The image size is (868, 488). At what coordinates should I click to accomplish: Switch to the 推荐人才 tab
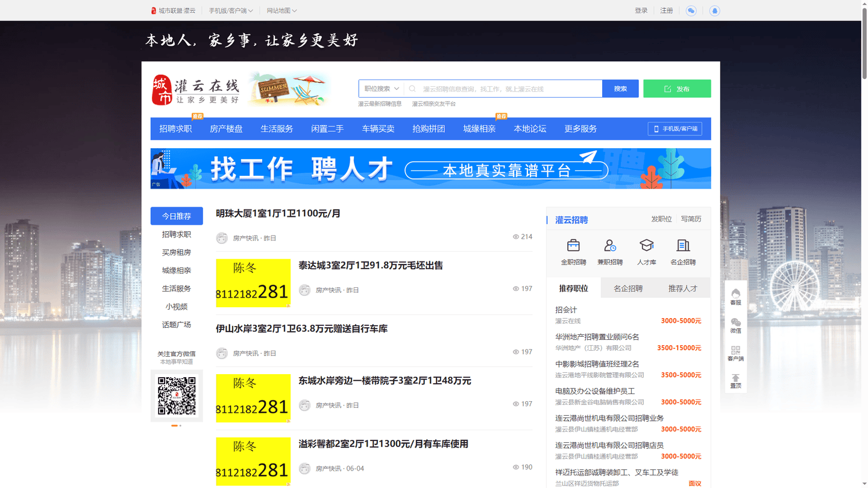click(x=683, y=289)
